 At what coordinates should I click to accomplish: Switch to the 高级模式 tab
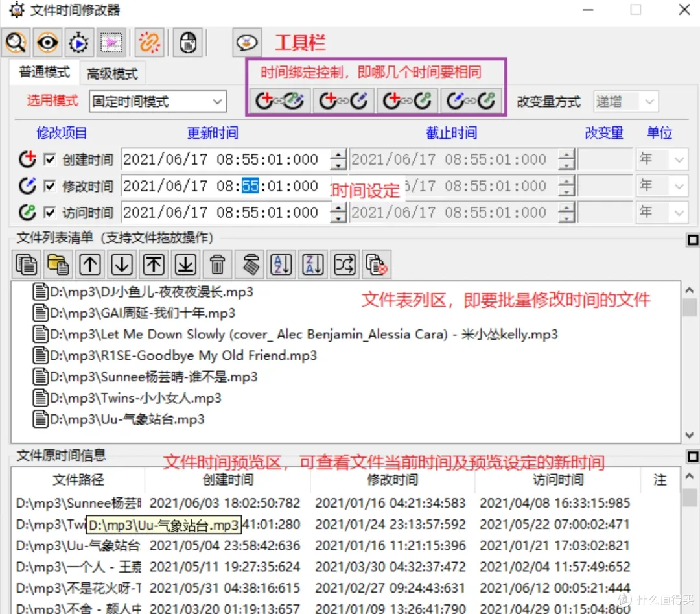click(x=112, y=74)
